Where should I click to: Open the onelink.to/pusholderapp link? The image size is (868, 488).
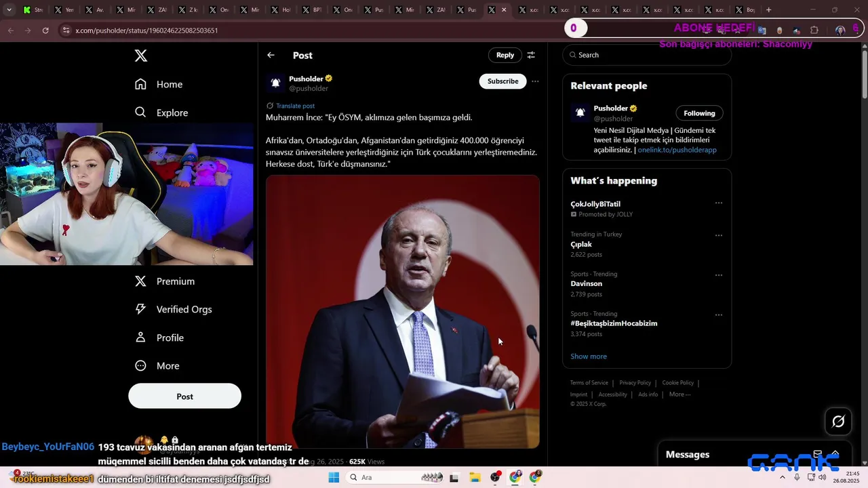pos(677,150)
